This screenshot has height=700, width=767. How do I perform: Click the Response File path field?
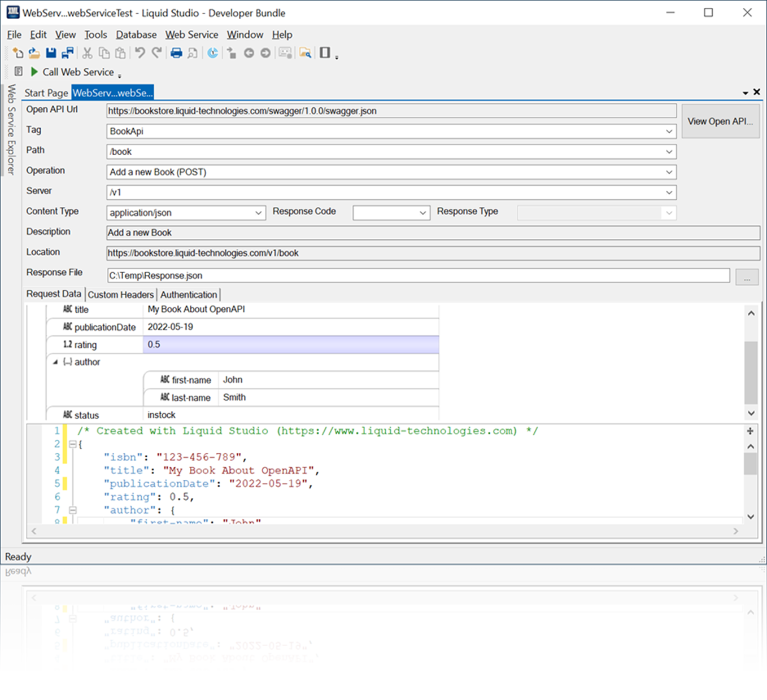pyautogui.click(x=419, y=275)
